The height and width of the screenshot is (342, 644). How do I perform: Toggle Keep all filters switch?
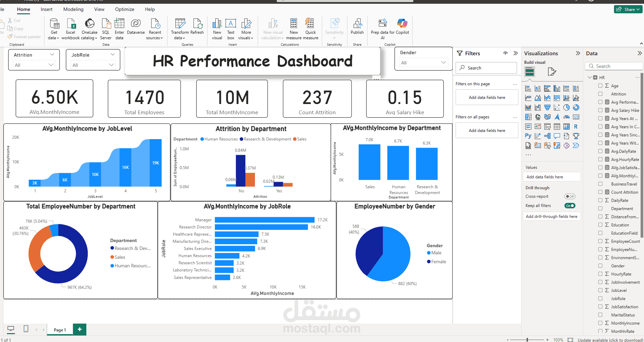(x=570, y=206)
